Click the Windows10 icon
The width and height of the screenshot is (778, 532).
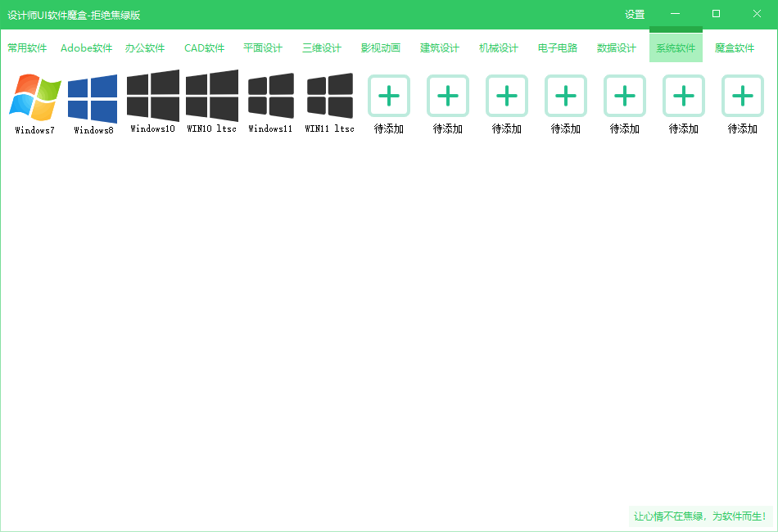pos(152,96)
